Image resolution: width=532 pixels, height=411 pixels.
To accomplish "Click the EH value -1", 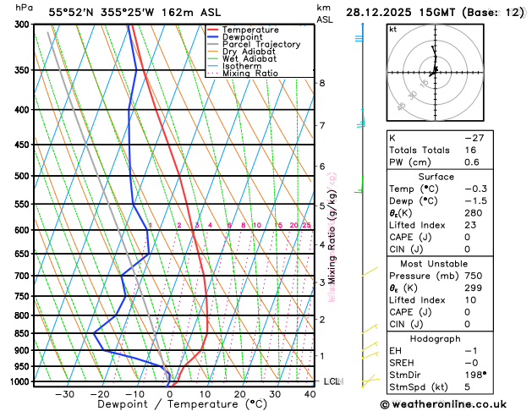I will (470, 351).
